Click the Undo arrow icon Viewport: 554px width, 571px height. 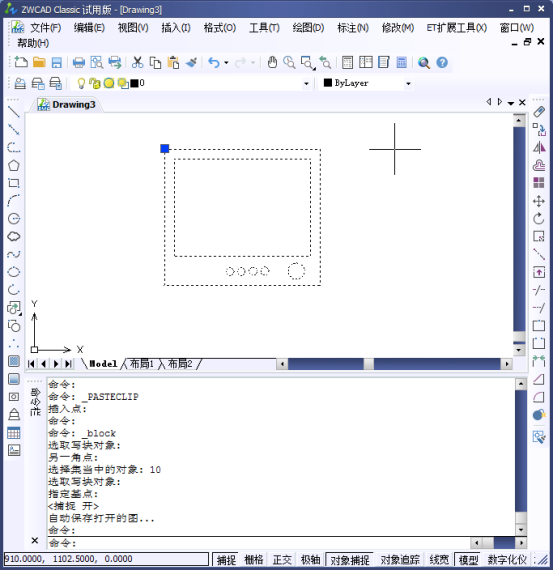[x=214, y=62]
